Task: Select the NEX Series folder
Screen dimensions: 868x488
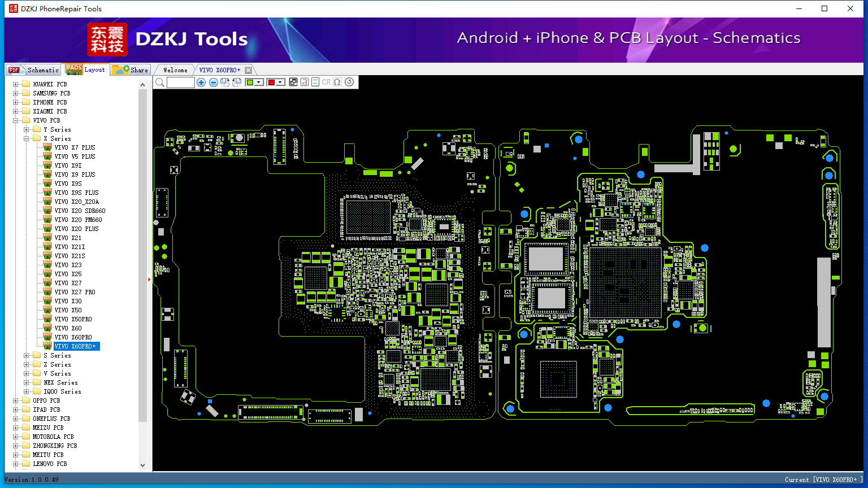Action: [61, 382]
